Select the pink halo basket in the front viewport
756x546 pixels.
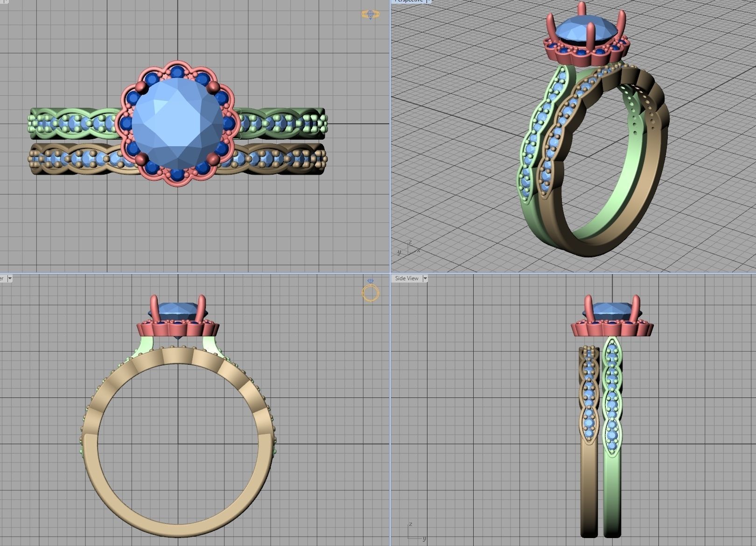(177, 330)
